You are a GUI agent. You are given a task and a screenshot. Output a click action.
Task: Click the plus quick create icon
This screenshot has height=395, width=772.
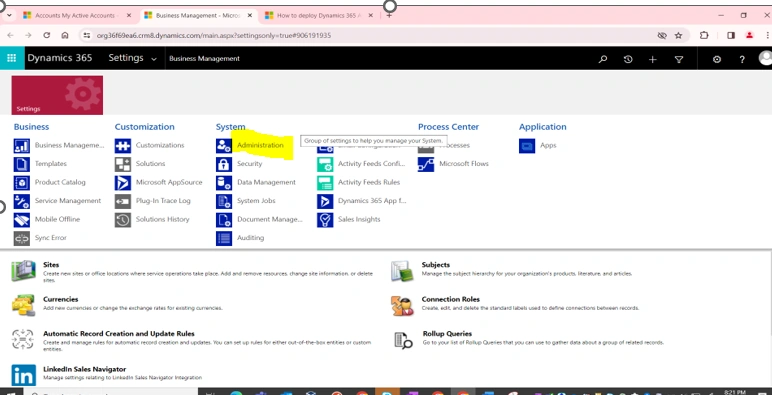tap(652, 59)
